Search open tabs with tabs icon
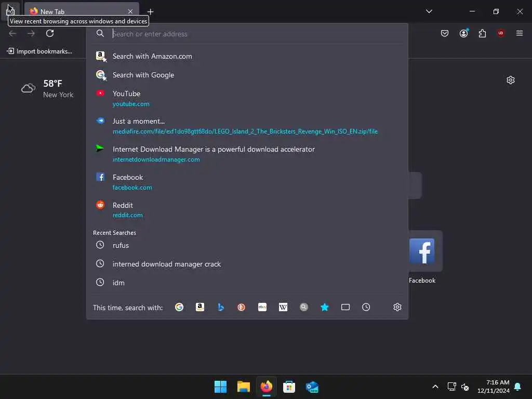532x399 pixels. click(345, 308)
